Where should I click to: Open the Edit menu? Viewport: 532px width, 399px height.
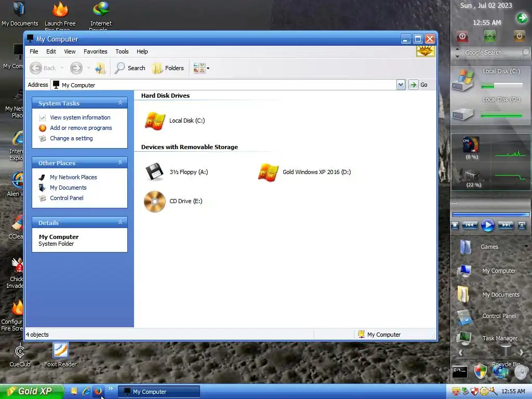coord(51,51)
